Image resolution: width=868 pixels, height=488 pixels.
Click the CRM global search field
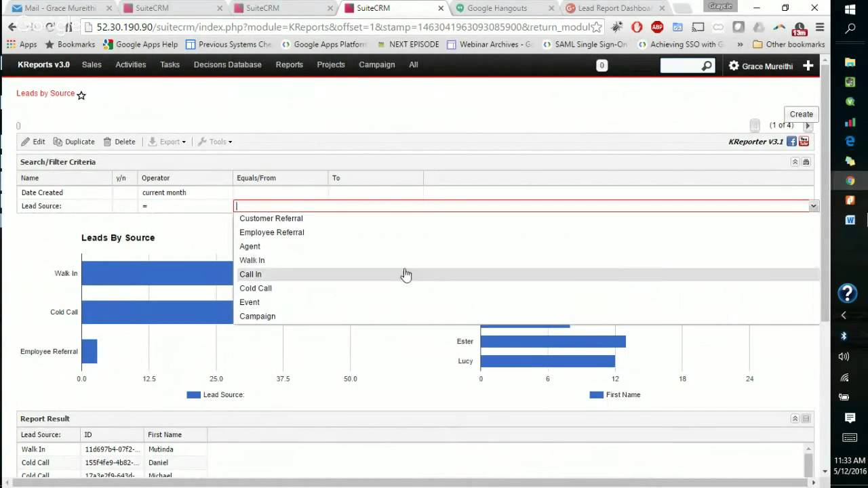[x=681, y=66]
